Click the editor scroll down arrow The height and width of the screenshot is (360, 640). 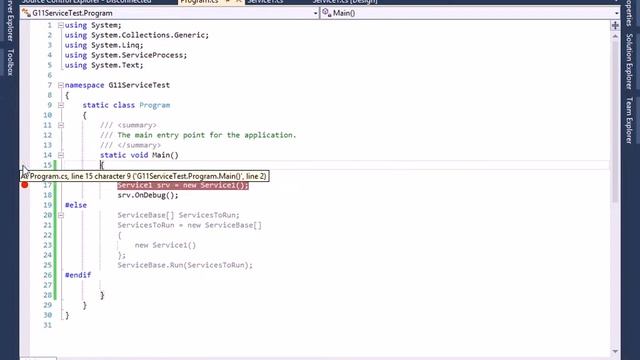pyautogui.click(x=615, y=351)
